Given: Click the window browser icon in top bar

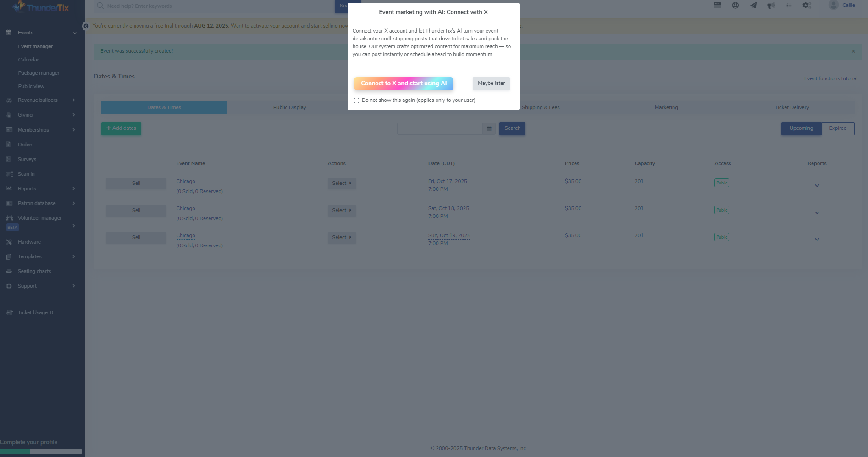Looking at the screenshot, I should (718, 5).
